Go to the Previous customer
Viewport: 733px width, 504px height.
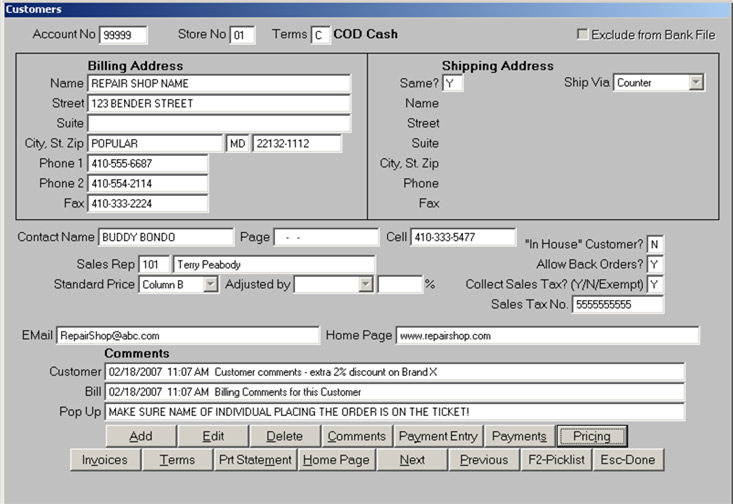pos(484,460)
